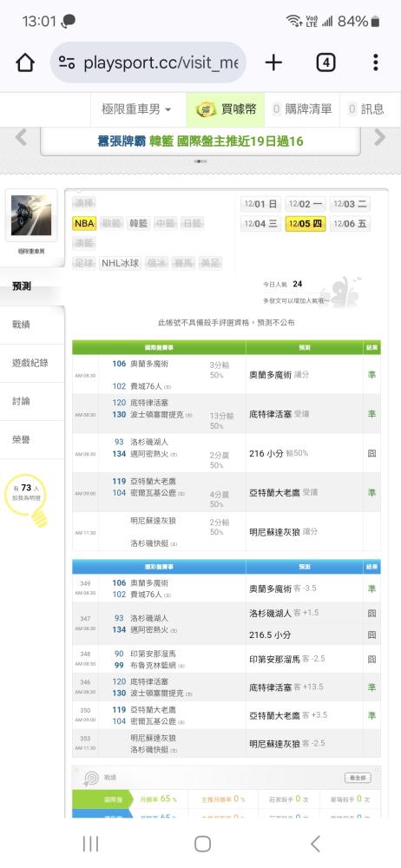Go to next banner with right arrow
The height and width of the screenshot is (868, 401).
380,137
